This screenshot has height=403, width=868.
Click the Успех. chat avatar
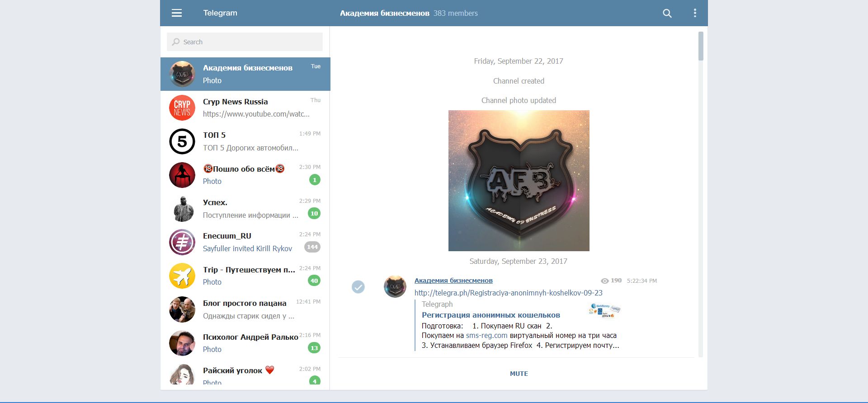(x=182, y=209)
